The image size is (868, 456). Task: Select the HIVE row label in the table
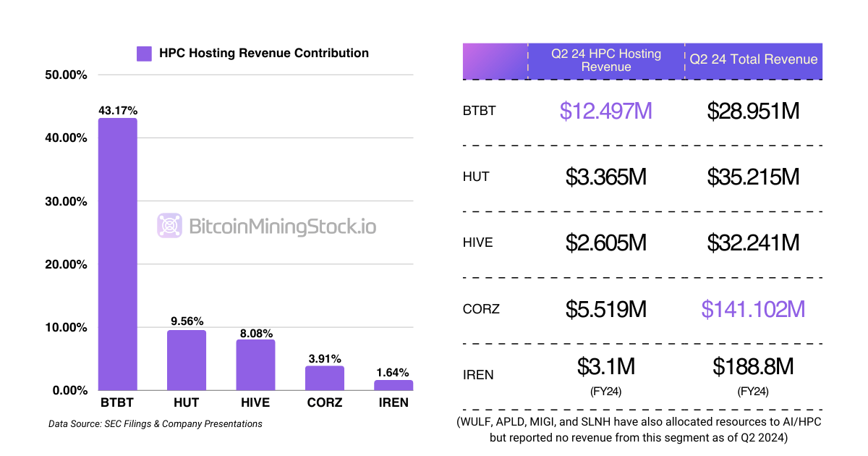478,242
